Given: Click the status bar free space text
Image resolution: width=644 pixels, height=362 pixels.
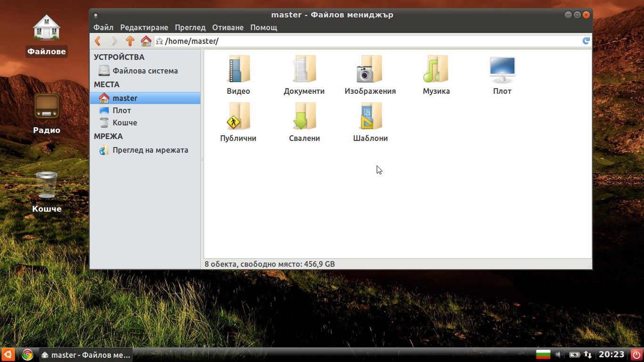Looking at the screenshot, I should (x=270, y=264).
